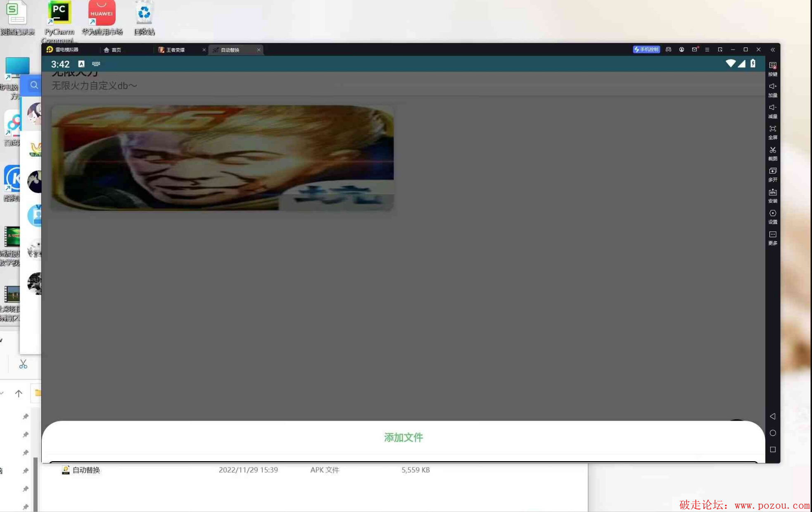The width and height of the screenshot is (812, 512).
Task: Tap the 添加文件 add file button
Action: pos(403,437)
